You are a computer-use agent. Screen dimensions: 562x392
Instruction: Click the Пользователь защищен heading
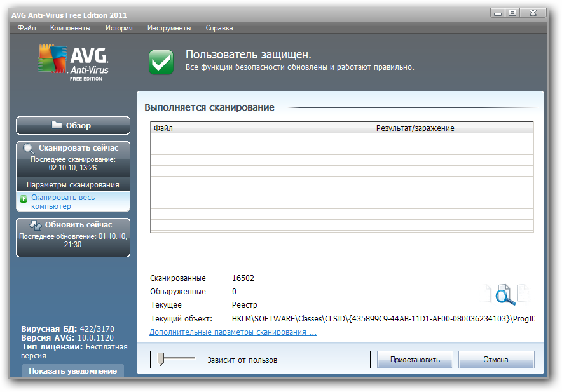pyautogui.click(x=249, y=55)
